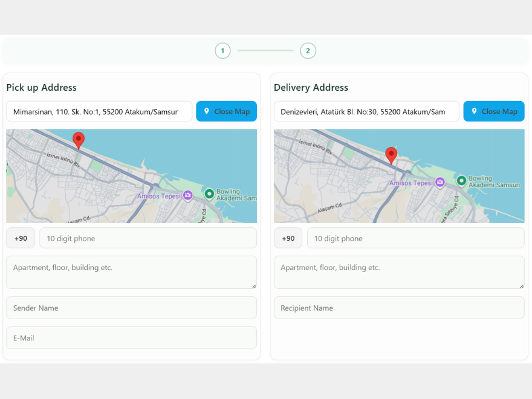
Task: Click Amisos Tepesi camera marker on Delivery map
Action: pyautogui.click(x=440, y=182)
